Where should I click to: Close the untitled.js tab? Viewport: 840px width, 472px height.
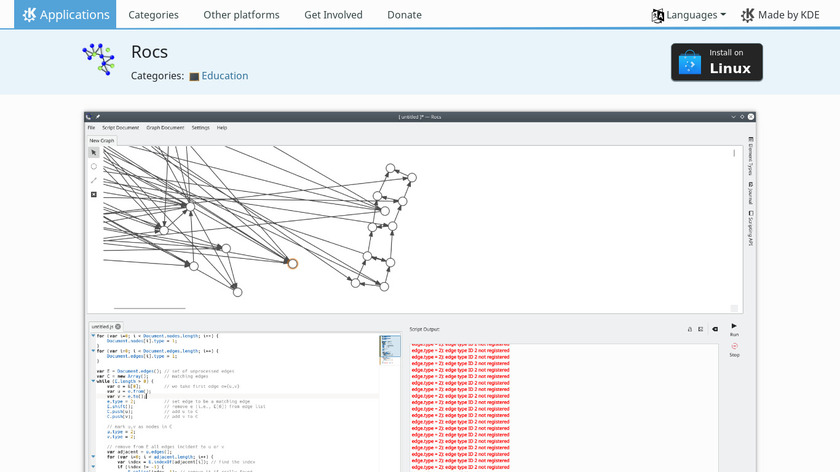[x=118, y=326]
